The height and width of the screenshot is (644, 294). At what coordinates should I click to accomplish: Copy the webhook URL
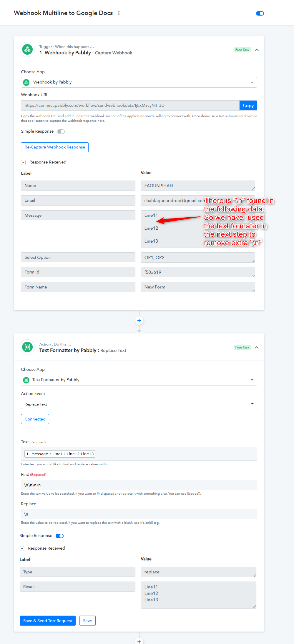248,106
